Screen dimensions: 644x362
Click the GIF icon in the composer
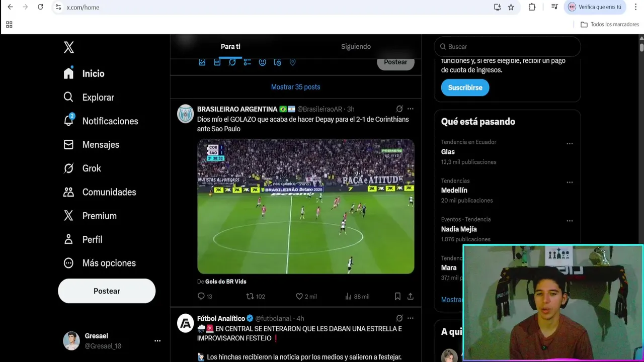(x=217, y=62)
